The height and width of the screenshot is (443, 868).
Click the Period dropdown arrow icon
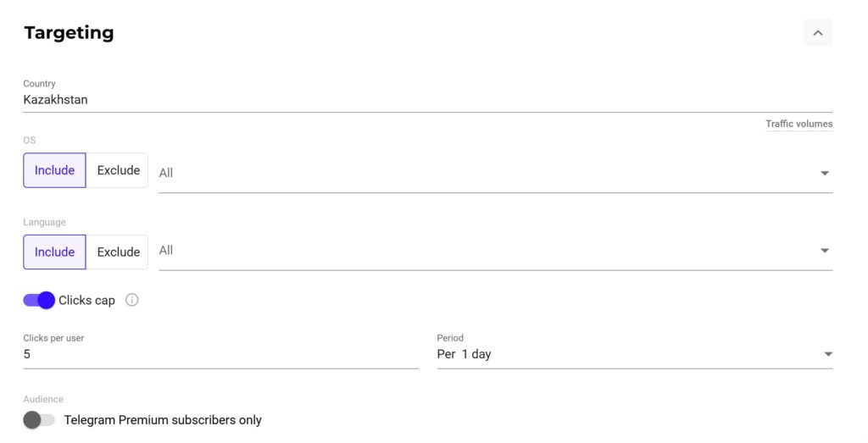(828, 354)
